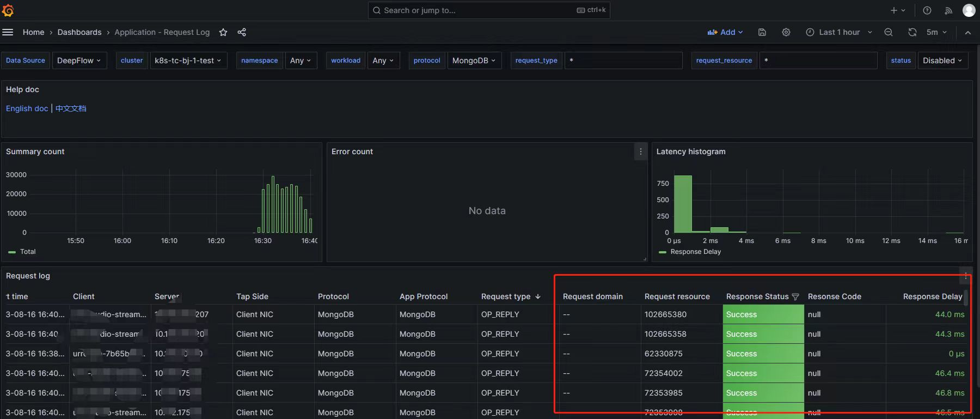This screenshot has height=419, width=980.
Task: Toggle the Response Delay legend item
Action: [695, 252]
